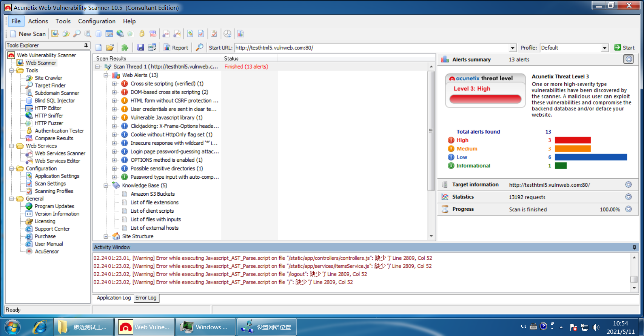The image size is (644, 336).
Task: Click the New Scan toolbar button
Action: 28,34
